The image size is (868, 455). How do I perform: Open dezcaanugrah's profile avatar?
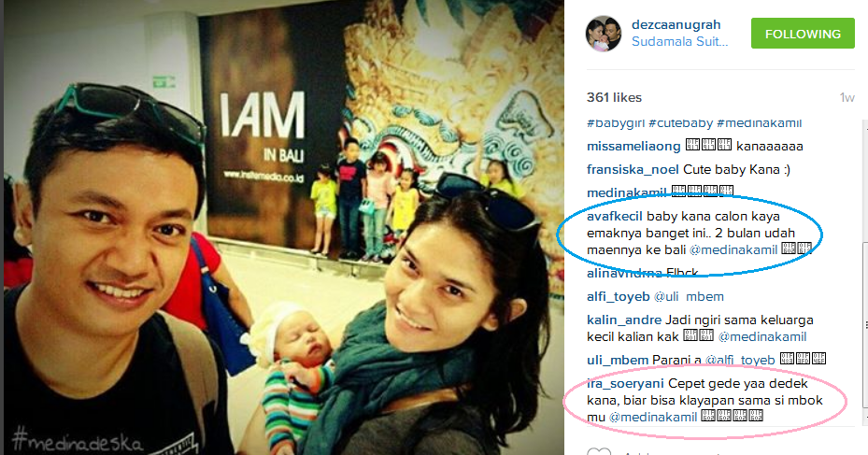604,34
